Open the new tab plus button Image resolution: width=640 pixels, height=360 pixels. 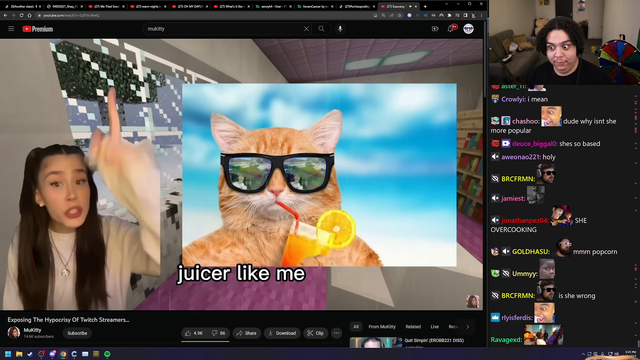425,7
